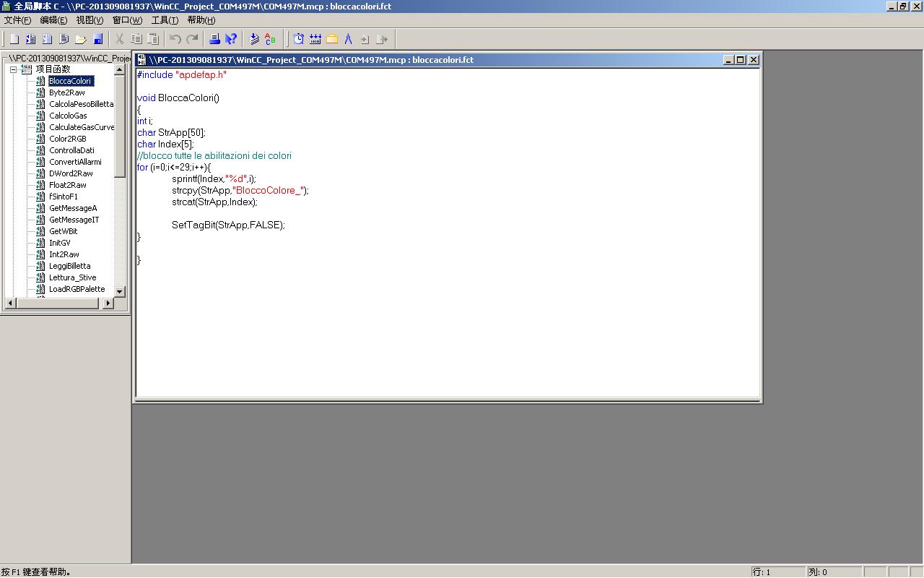
Task: Select the GetWBit function
Action: point(63,231)
